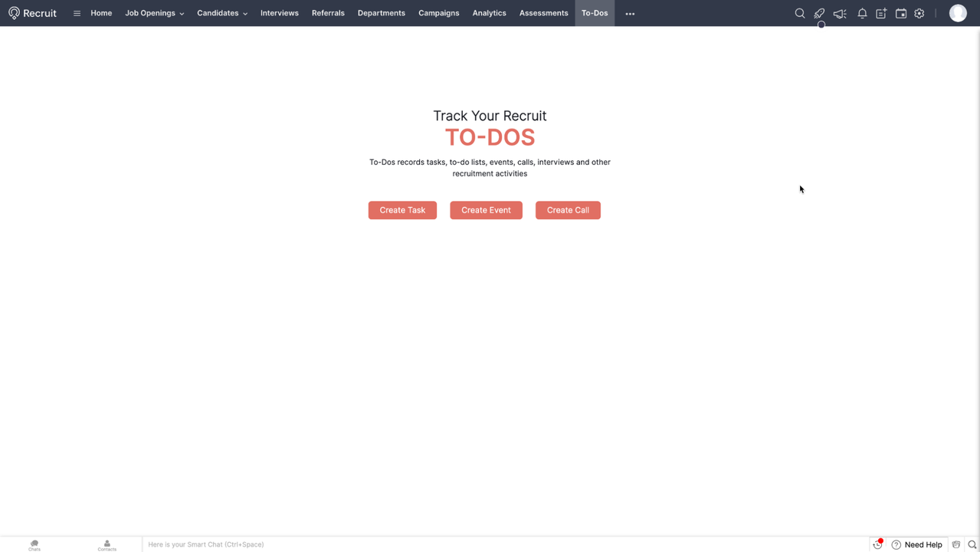Open the megaphone announcements icon
The width and height of the screenshot is (980, 552).
[840, 13]
